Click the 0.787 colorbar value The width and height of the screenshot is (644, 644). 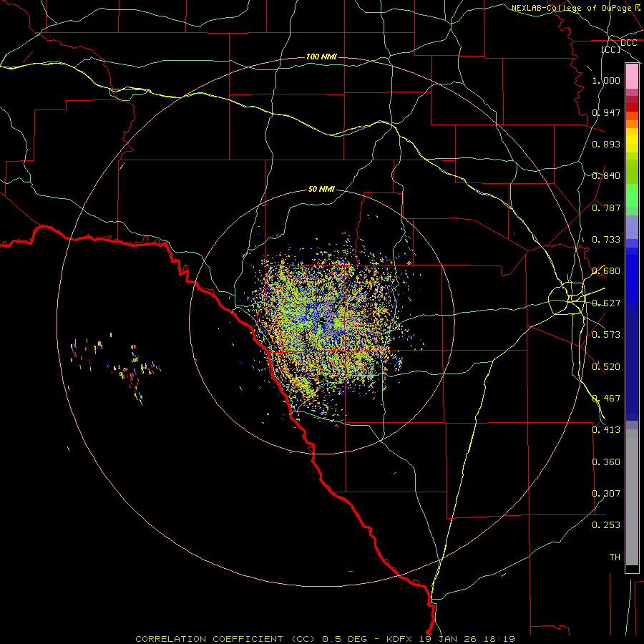[x=606, y=208]
